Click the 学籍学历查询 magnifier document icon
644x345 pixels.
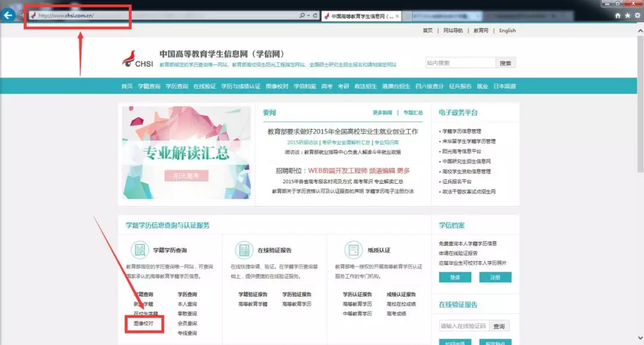point(140,249)
